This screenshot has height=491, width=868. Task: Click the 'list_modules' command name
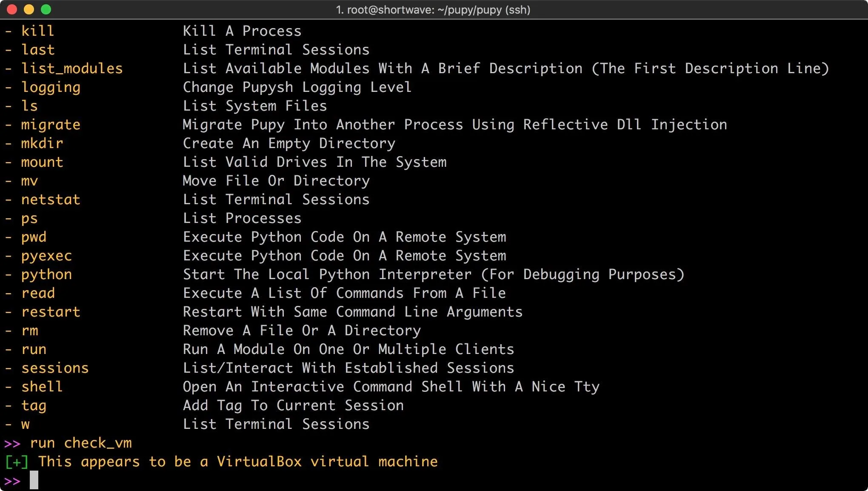72,69
